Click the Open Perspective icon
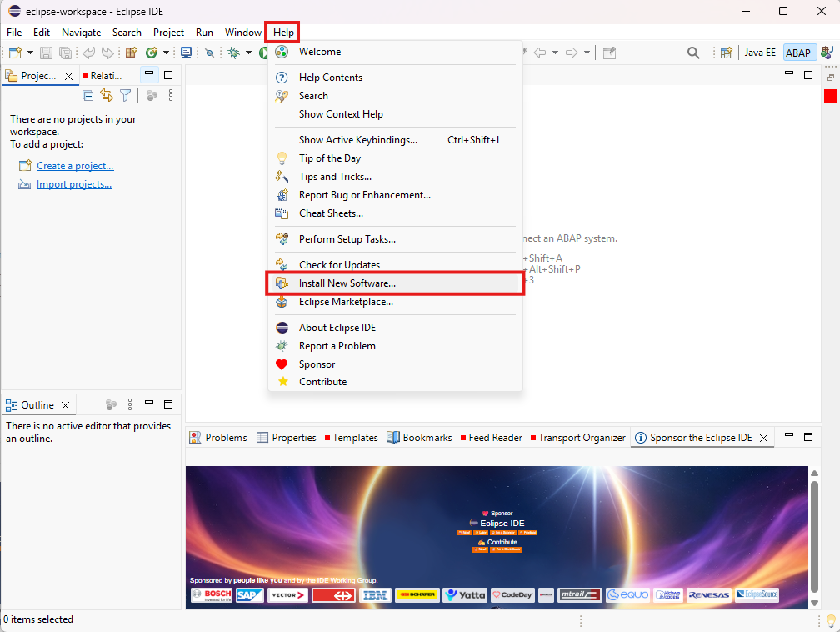This screenshot has height=632, width=840. point(727,53)
